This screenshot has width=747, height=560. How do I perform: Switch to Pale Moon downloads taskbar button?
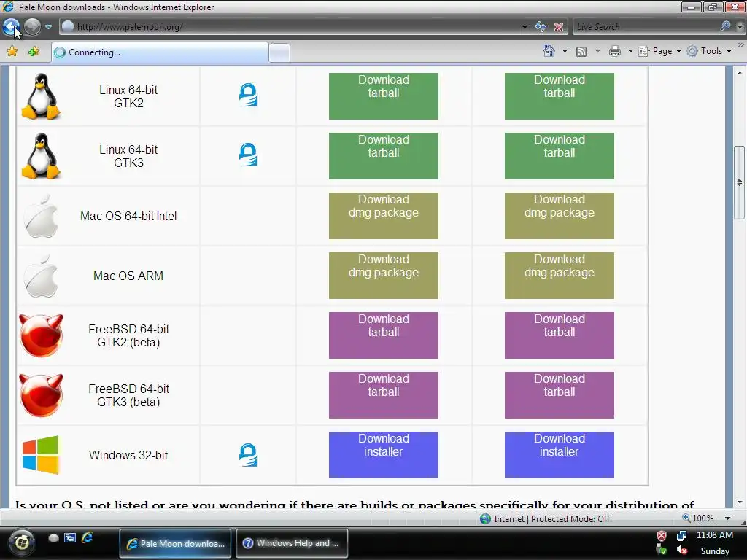(x=175, y=543)
